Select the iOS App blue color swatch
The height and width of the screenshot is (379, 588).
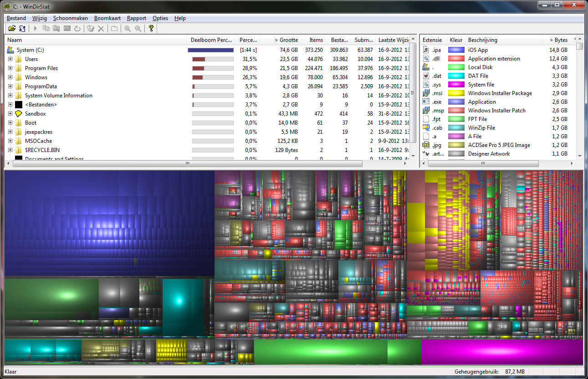tap(456, 50)
